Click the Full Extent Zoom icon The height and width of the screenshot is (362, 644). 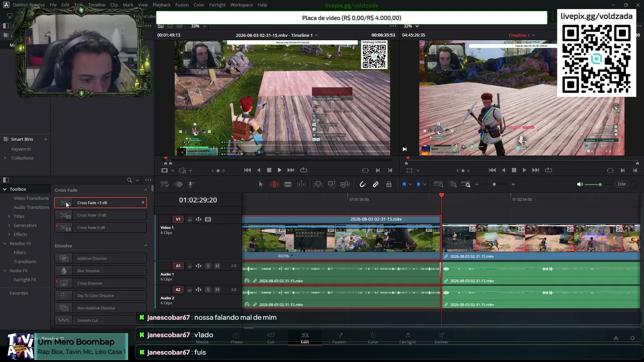[x=438, y=185]
